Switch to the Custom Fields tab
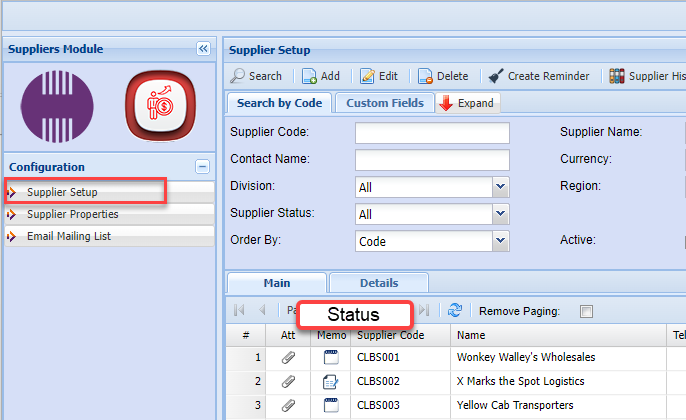This screenshot has width=686, height=420. [384, 103]
